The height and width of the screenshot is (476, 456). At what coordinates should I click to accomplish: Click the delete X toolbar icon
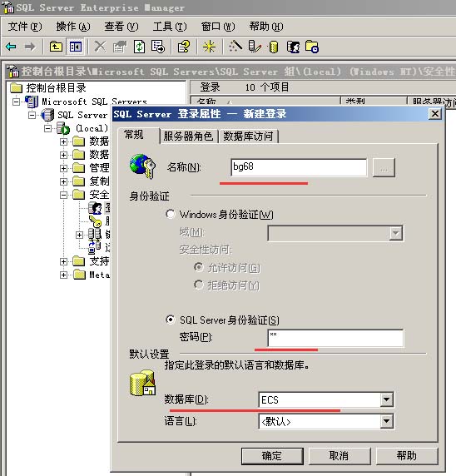100,47
